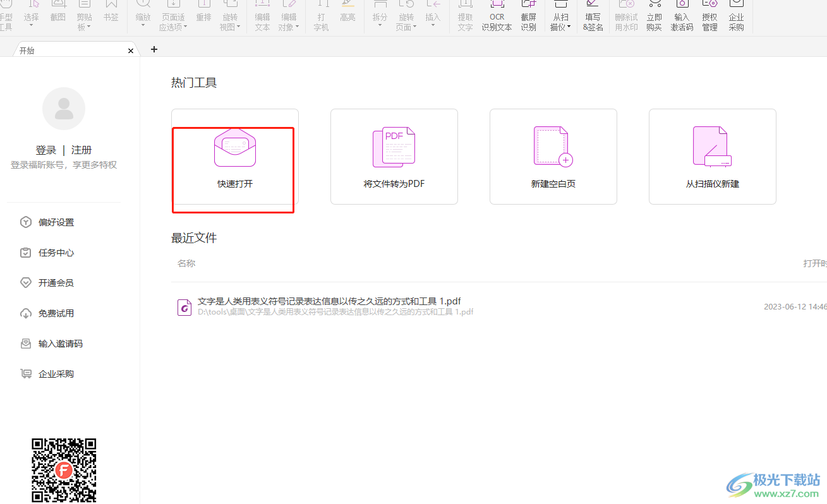
Task: Click the 重排 reflow tool
Action: (204, 13)
